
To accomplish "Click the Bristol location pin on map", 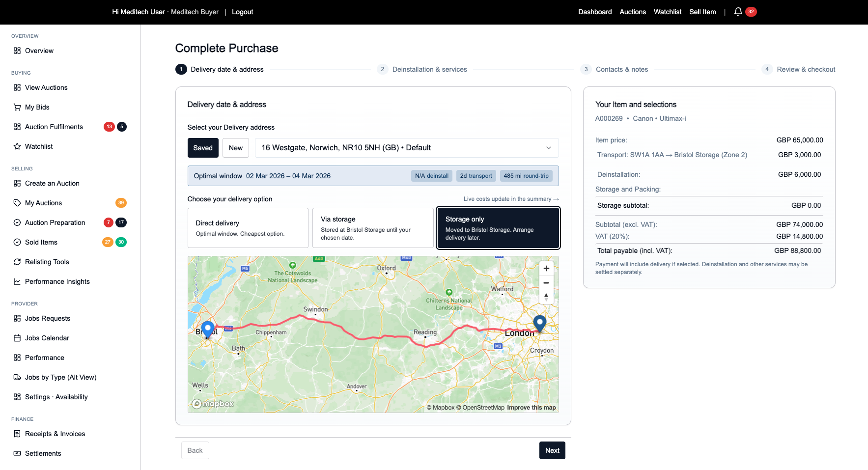I will pos(208,329).
